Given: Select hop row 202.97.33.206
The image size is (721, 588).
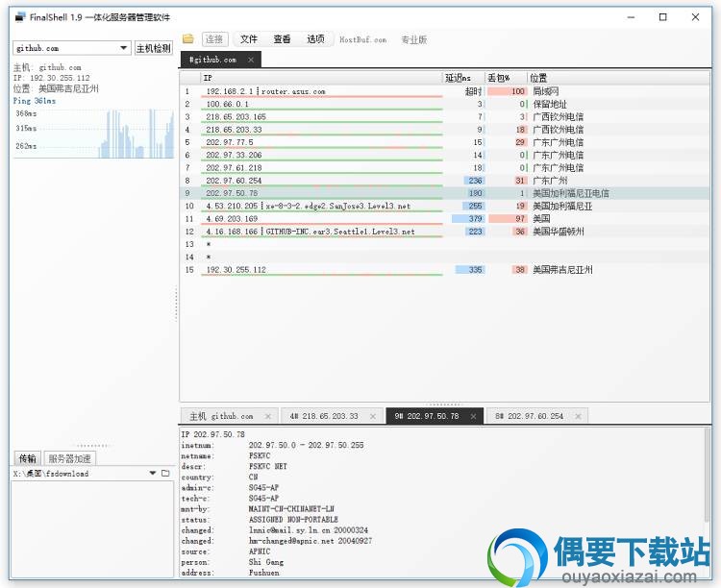Looking at the screenshot, I should tap(444, 155).
